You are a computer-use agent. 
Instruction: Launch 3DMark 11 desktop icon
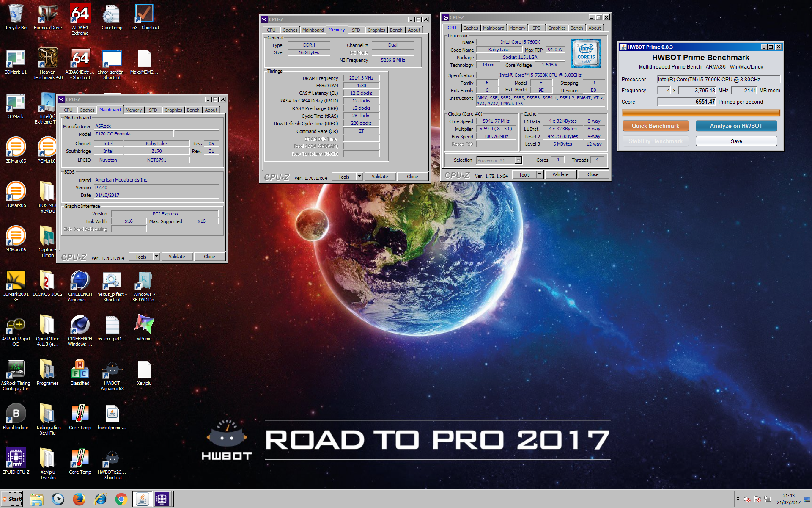(x=16, y=61)
